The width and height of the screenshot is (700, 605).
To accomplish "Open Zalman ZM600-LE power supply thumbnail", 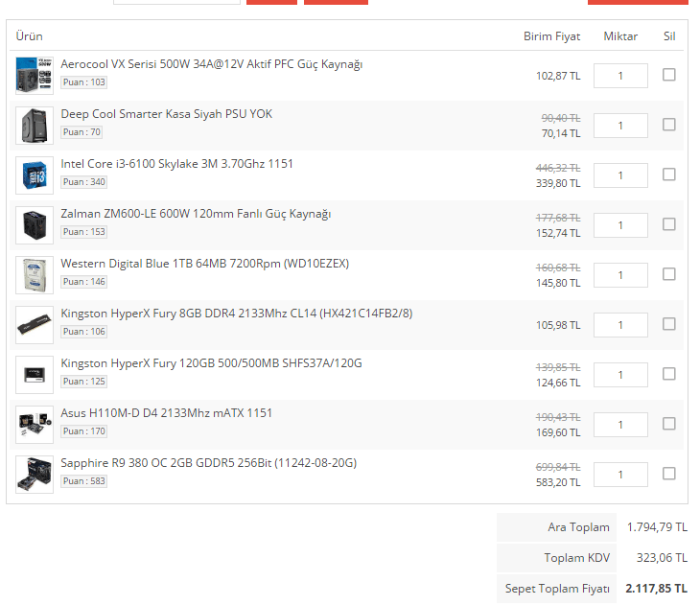I will 35,225.
